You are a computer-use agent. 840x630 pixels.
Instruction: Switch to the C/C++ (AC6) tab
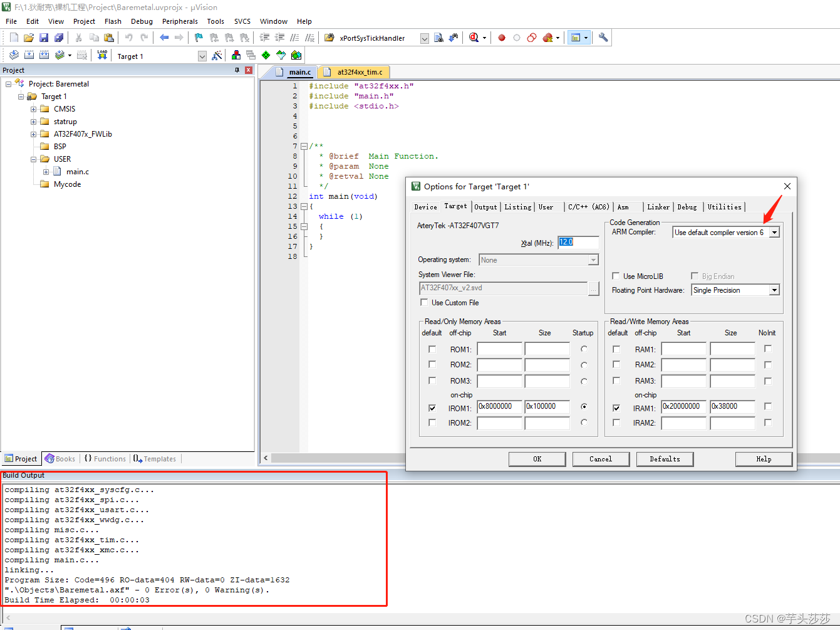[588, 207]
